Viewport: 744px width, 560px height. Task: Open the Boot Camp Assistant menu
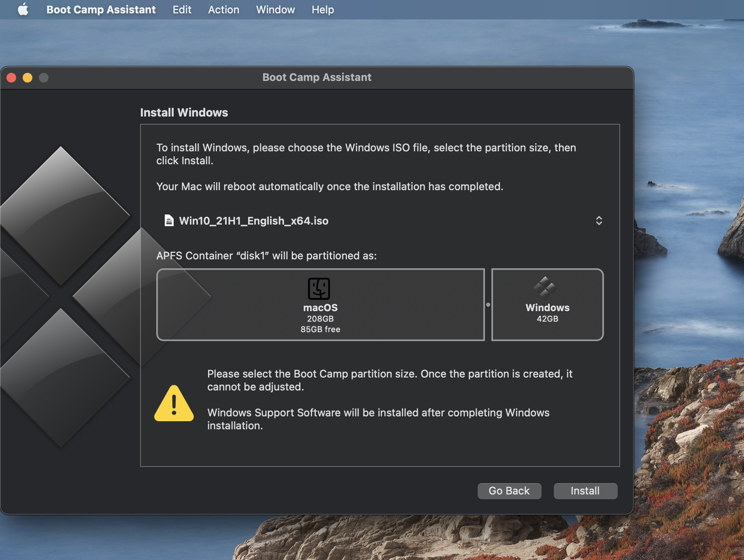click(x=101, y=9)
